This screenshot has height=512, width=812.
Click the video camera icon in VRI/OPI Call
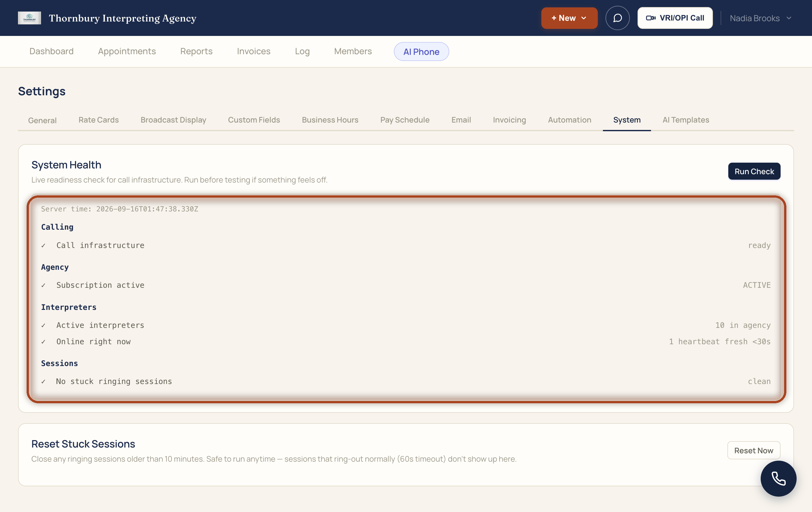pos(651,18)
